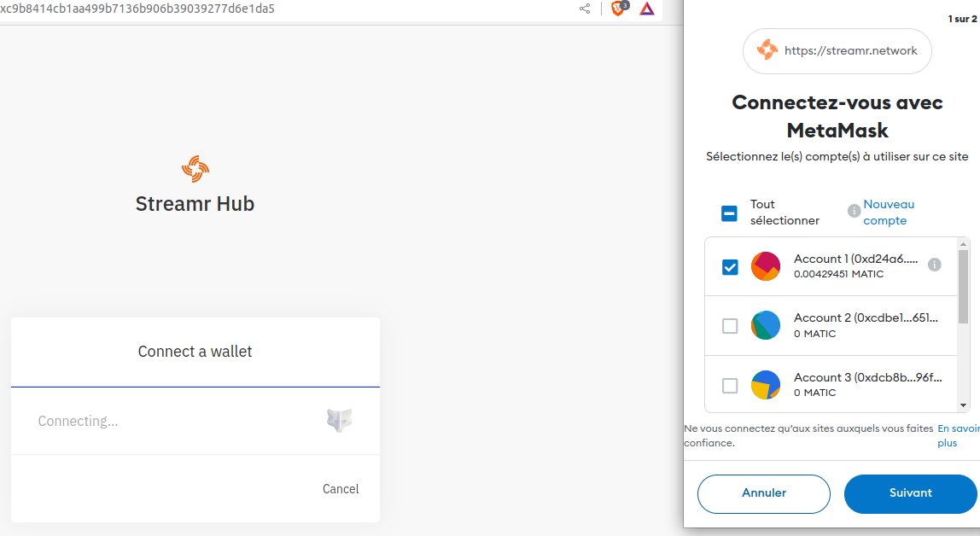
Task: Click the info icon beside Account 1
Action: point(935,265)
